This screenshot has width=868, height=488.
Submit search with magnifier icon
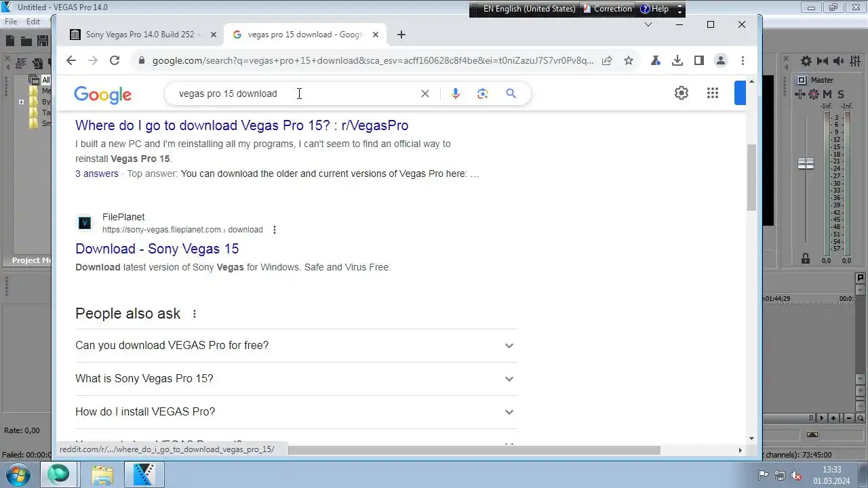tap(511, 94)
